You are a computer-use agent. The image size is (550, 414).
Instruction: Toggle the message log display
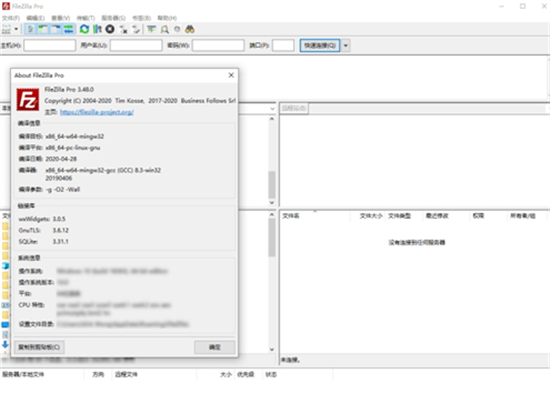coord(31,29)
